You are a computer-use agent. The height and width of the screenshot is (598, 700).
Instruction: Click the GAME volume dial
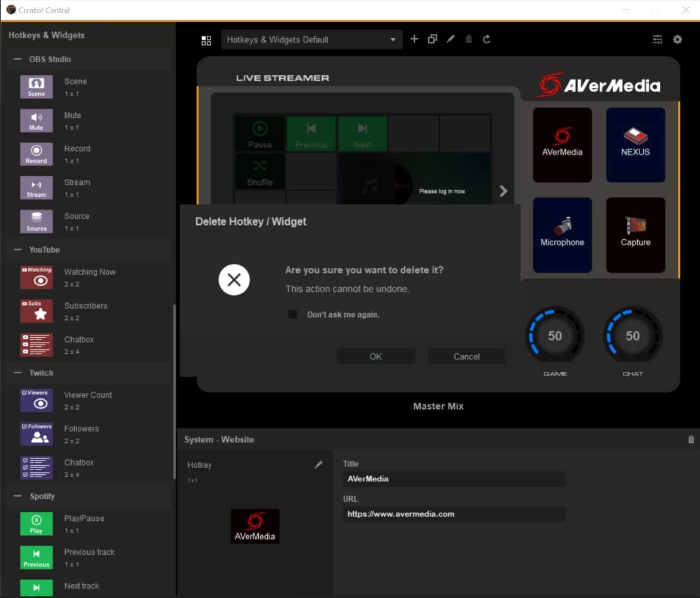pyautogui.click(x=555, y=336)
